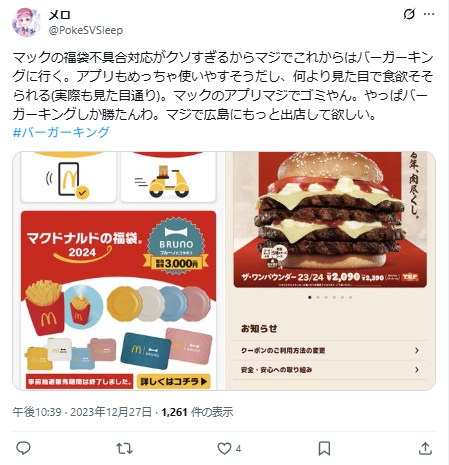The height and width of the screenshot is (465, 449).
Task: Select the first carousel dot indicator
Action: 310,297
